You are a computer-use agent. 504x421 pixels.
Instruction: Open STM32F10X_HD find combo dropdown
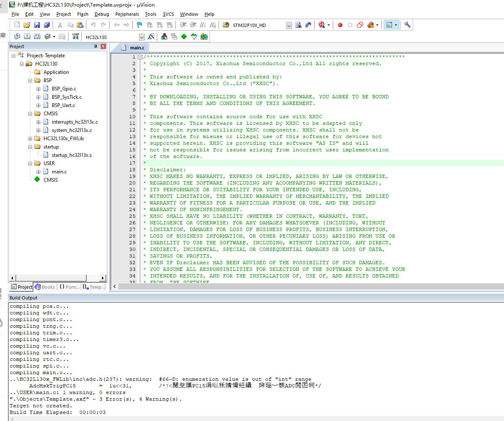point(289,25)
